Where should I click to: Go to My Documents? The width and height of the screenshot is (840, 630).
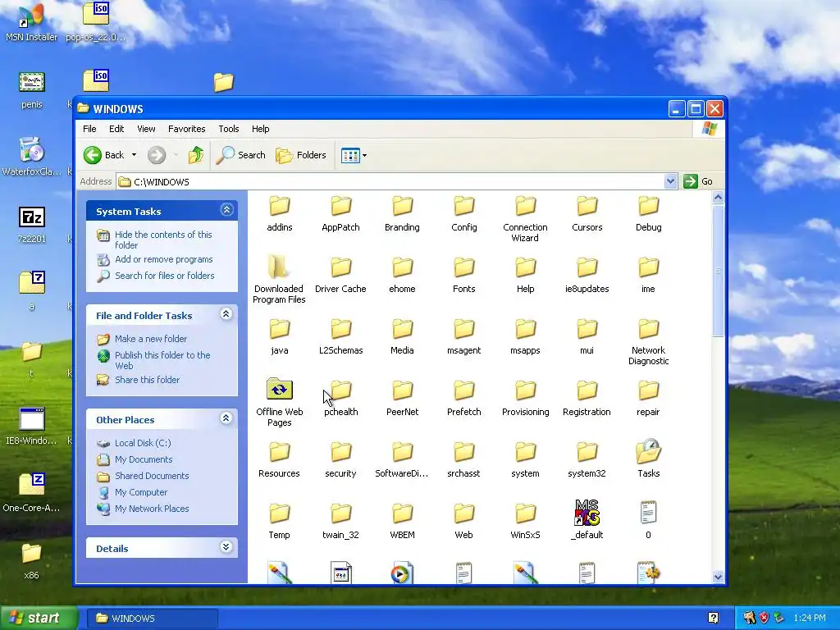coord(144,459)
